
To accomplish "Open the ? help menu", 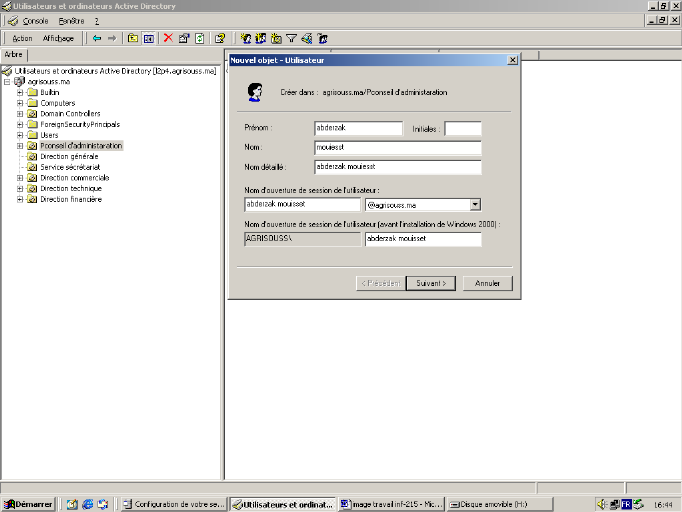I will coord(97,21).
